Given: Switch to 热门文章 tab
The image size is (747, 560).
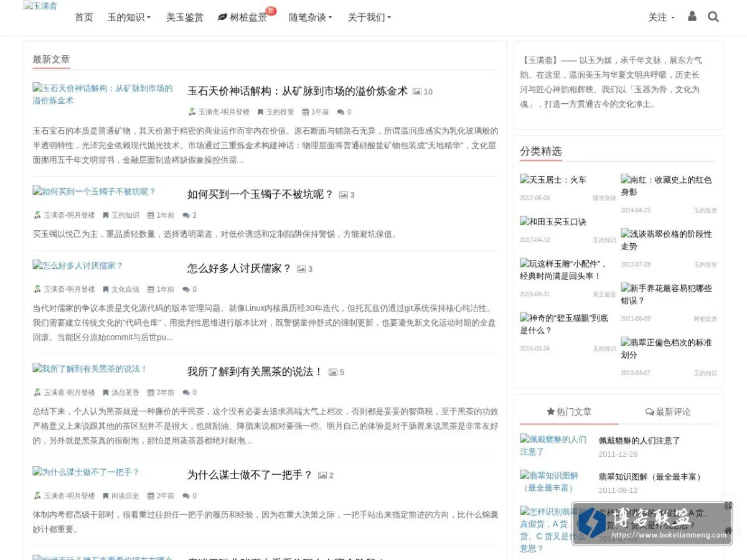Looking at the screenshot, I should pos(569,411).
